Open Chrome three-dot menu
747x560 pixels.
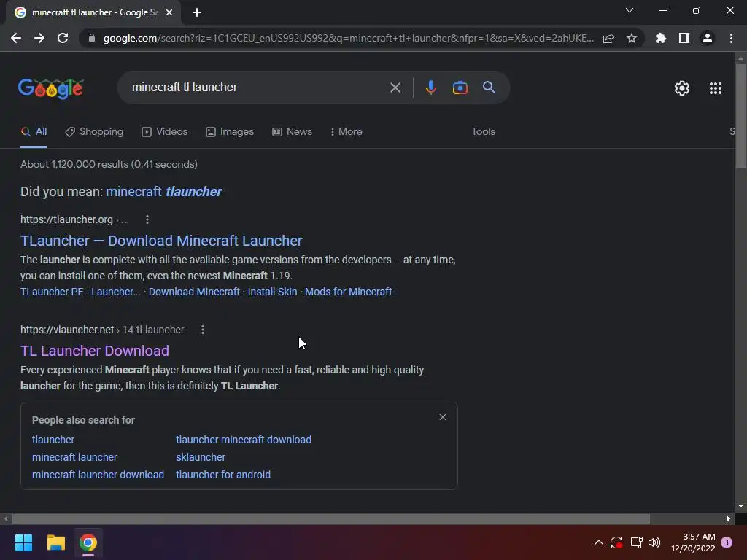click(x=731, y=38)
